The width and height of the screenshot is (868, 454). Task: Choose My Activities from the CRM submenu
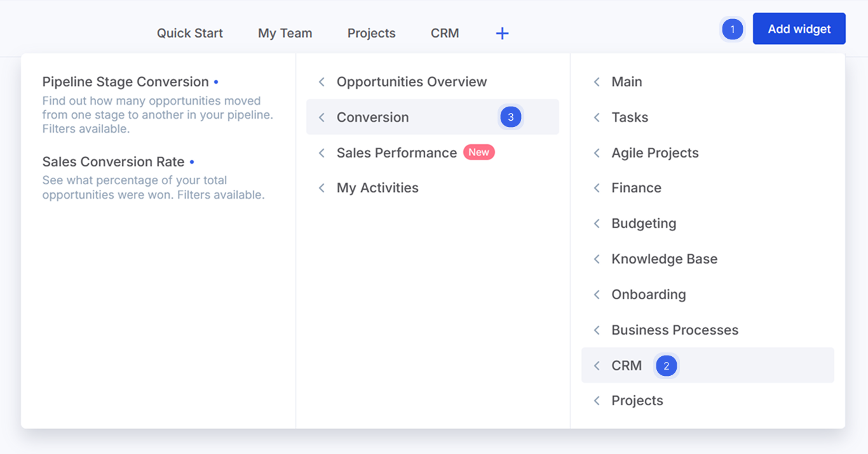coord(377,188)
